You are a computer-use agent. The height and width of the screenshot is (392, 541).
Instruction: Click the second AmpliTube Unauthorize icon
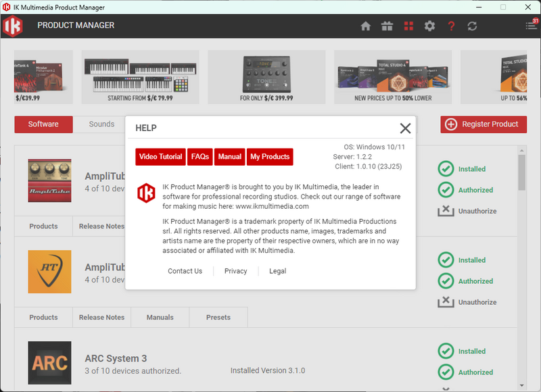point(446,301)
